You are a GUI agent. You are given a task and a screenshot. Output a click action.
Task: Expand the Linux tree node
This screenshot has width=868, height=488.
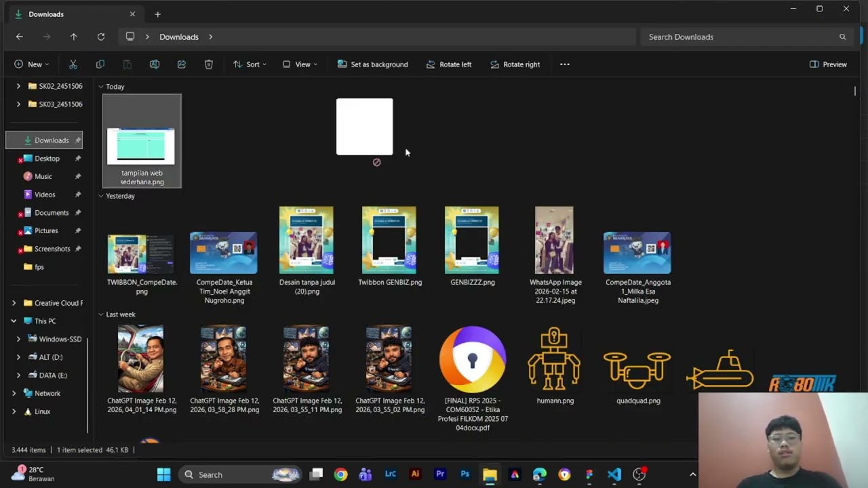click(x=14, y=411)
